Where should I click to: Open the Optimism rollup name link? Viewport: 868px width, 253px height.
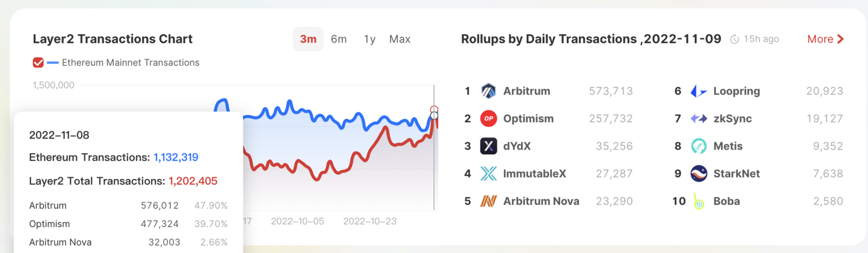click(528, 119)
